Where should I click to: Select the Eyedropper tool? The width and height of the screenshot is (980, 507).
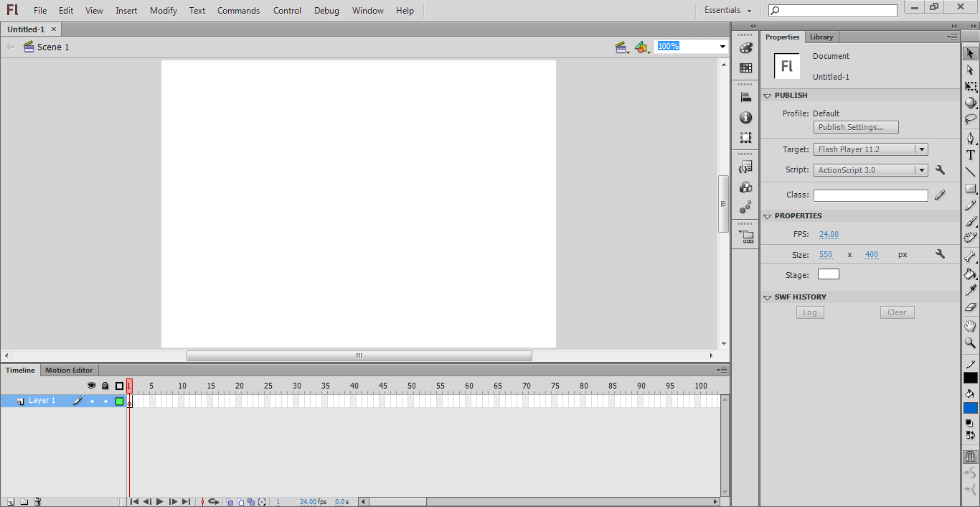click(x=970, y=291)
